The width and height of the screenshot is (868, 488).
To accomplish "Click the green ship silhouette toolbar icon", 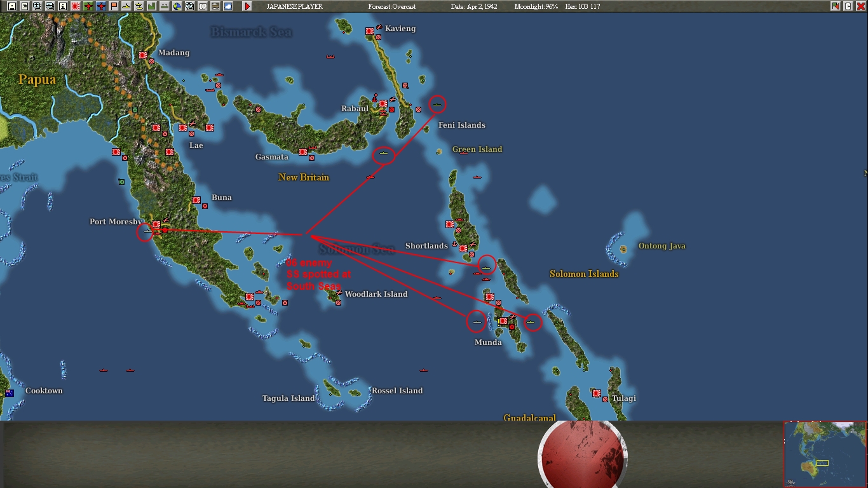I will tap(165, 6).
